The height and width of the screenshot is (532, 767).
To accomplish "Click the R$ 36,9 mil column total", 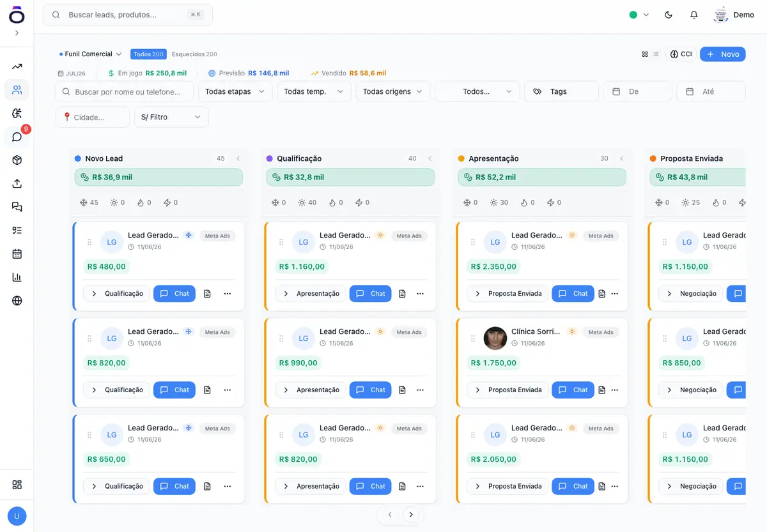I will coord(159,177).
